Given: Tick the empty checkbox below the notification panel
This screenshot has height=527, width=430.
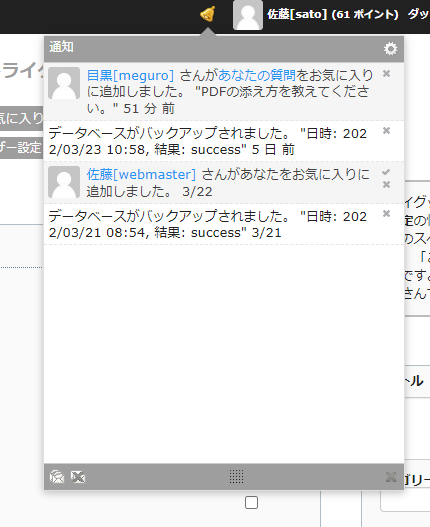Looking at the screenshot, I should 251,502.
